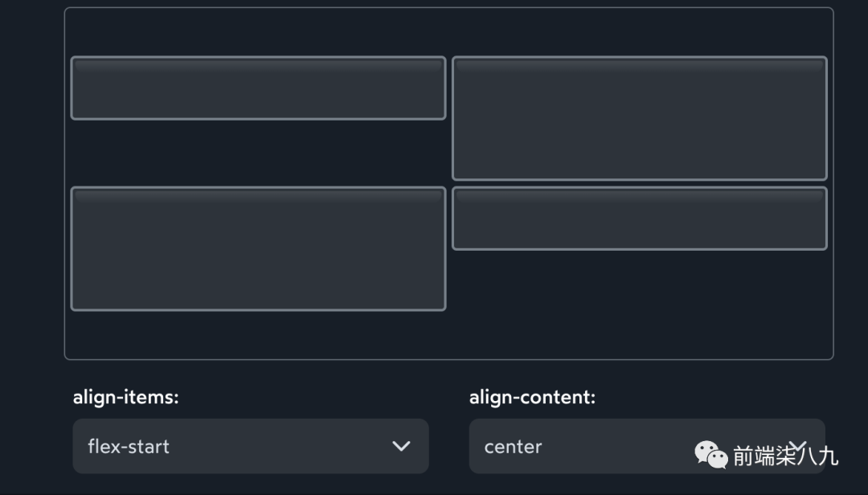Select the short top-left flex item

coord(258,88)
